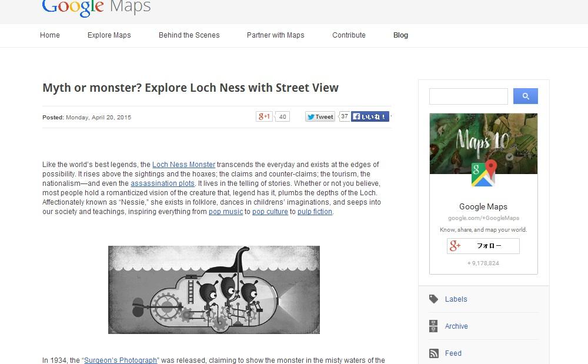
Task: Click the Archive cabinet icon
Action: (433, 326)
